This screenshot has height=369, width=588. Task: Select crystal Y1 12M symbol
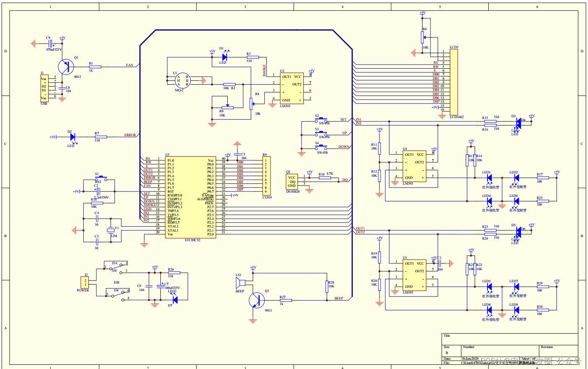pyautogui.click(x=111, y=230)
